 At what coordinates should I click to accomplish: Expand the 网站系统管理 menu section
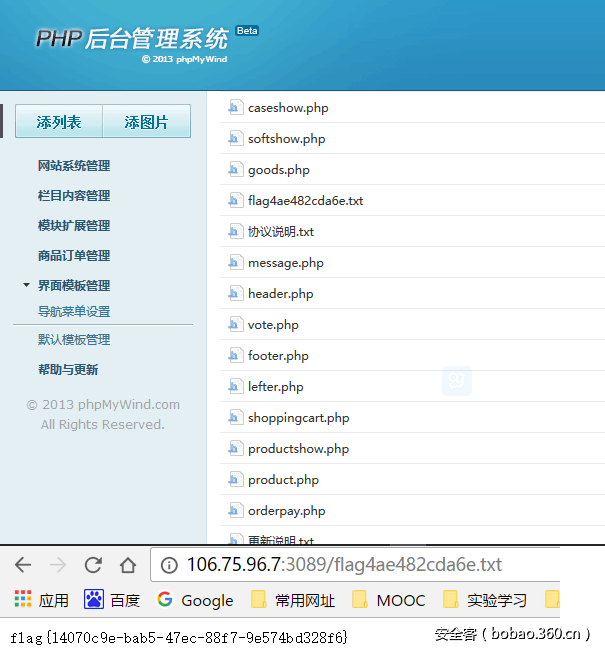click(x=74, y=166)
